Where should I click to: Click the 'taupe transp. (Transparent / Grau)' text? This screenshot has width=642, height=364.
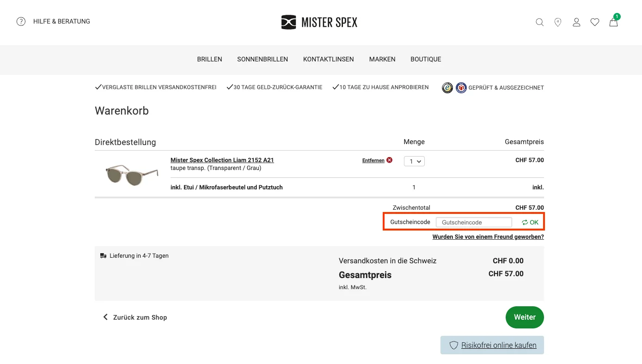(x=216, y=168)
